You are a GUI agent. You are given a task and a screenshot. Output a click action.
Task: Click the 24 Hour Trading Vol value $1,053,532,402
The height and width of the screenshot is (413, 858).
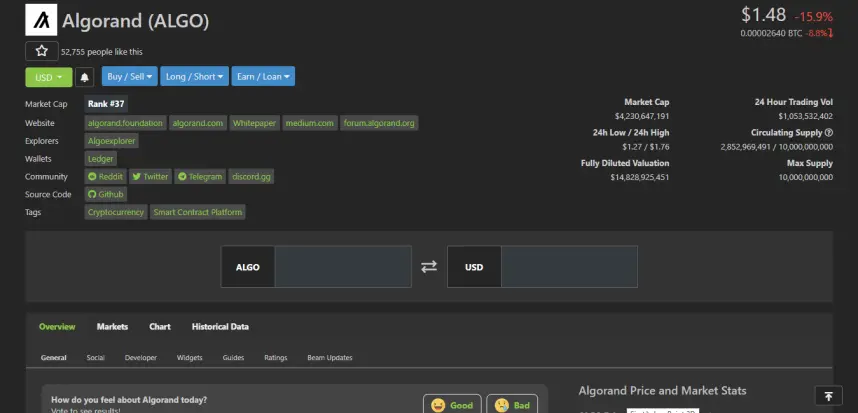tap(805, 116)
